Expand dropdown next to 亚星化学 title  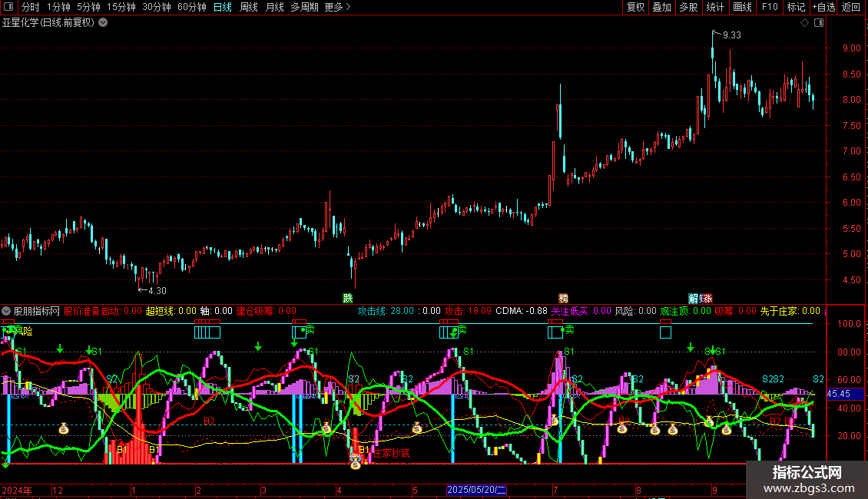click(x=103, y=23)
